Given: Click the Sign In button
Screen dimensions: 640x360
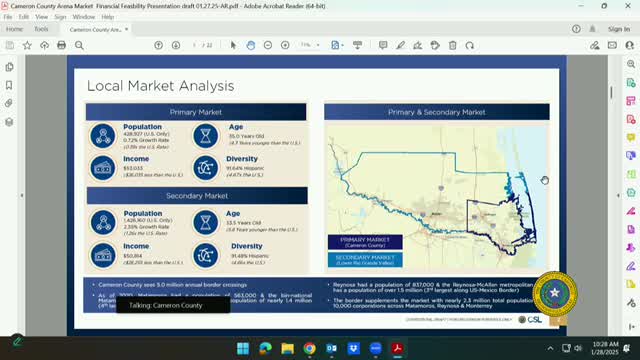Looking at the screenshot, I should [619, 29].
